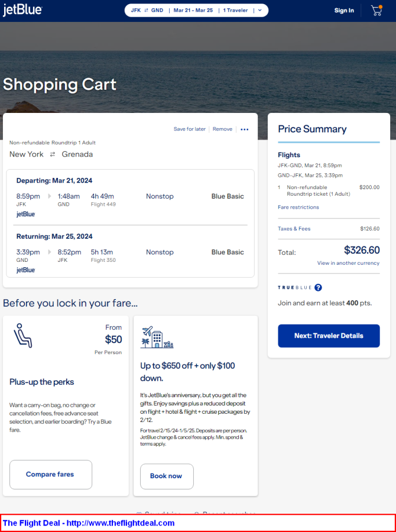This screenshot has height=532, width=396.
Task: Remove the flight from cart
Action: point(222,129)
